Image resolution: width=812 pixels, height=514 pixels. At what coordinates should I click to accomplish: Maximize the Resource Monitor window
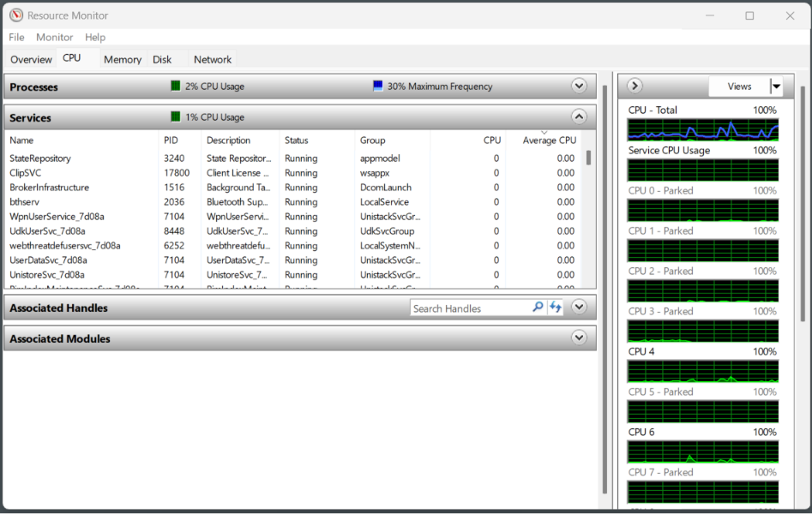tap(749, 15)
